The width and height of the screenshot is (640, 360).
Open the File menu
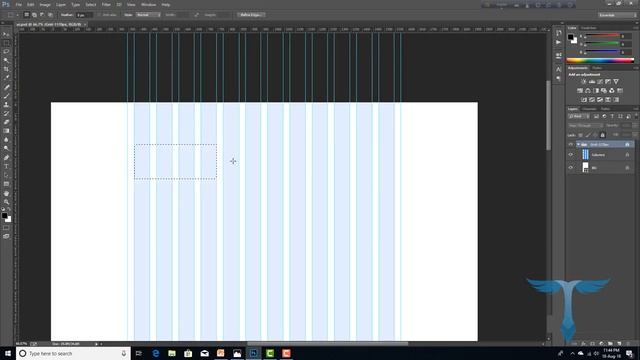coord(19,4)
